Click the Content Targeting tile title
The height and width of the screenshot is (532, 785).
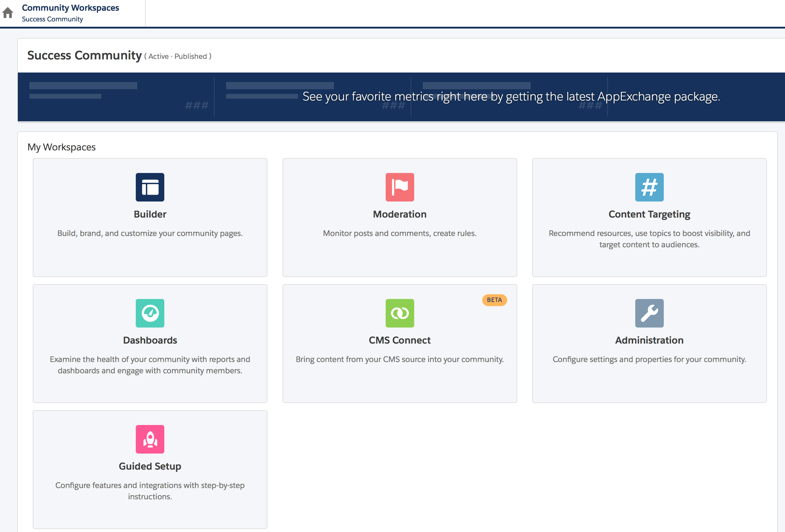coord(649,214)
